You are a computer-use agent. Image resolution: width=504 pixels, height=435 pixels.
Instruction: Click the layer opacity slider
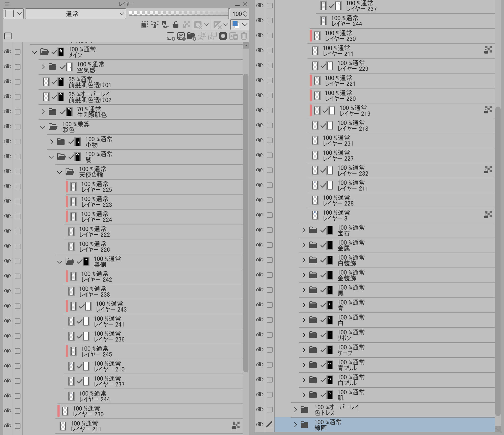178,14
